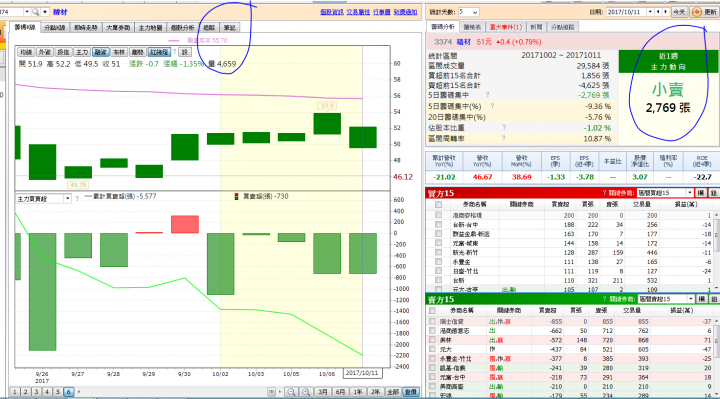
Task: Toggle the 投信 chart overlay button
Action: pos(63,52)
